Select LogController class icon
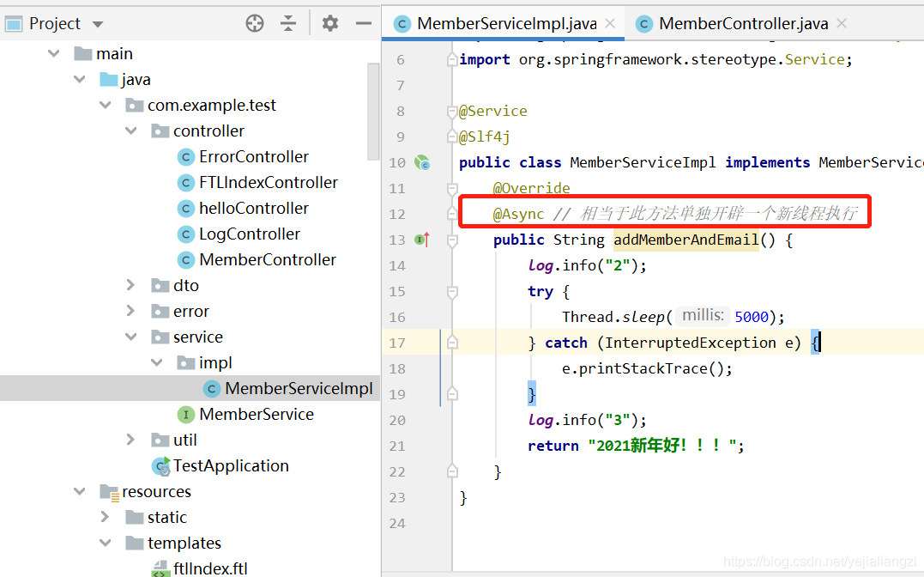924x577 pixels. [185, 234]
